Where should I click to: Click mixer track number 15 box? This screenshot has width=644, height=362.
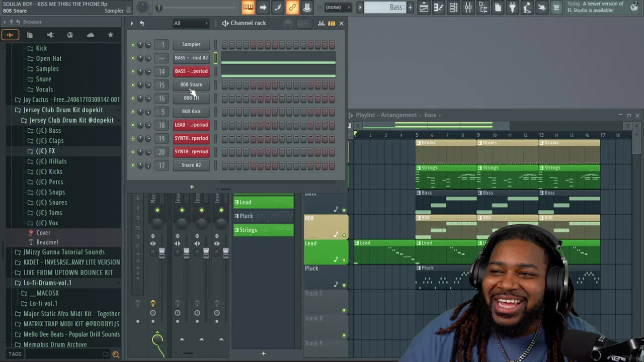click(162, 85)
